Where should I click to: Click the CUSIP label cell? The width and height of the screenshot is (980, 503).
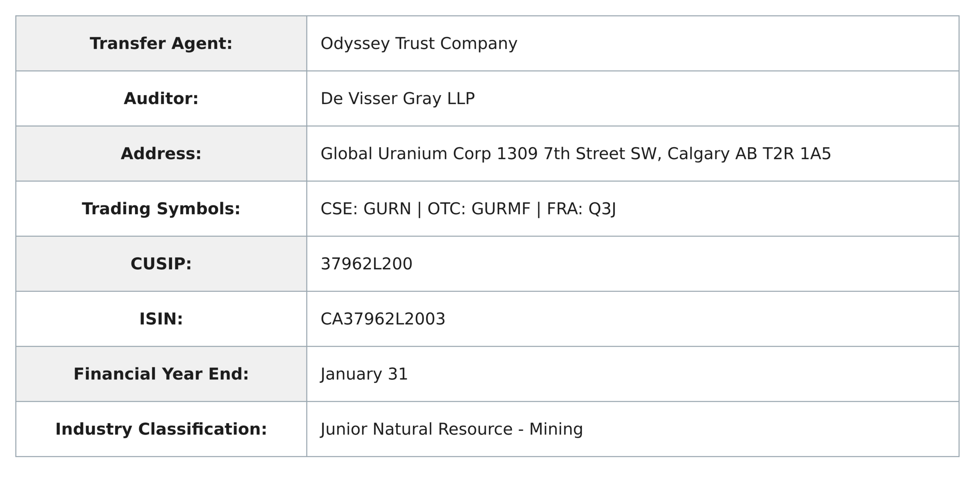[x=161, y=264]
